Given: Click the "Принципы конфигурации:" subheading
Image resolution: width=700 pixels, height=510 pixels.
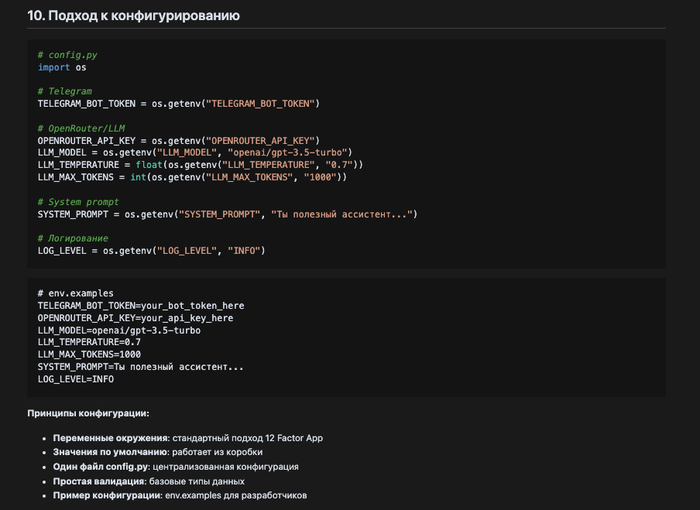Looking at the screenshot, I should click(x=88, y=413).
